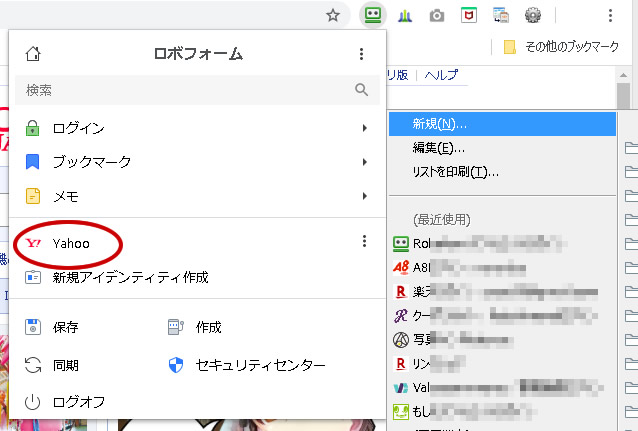Open the その他のブックマーク folder
This screenshot has height=431, width=638.
point(561,46)
